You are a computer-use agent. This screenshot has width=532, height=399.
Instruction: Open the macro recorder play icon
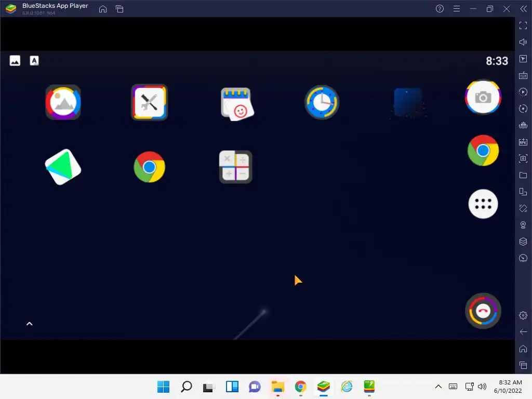[523, 92]
